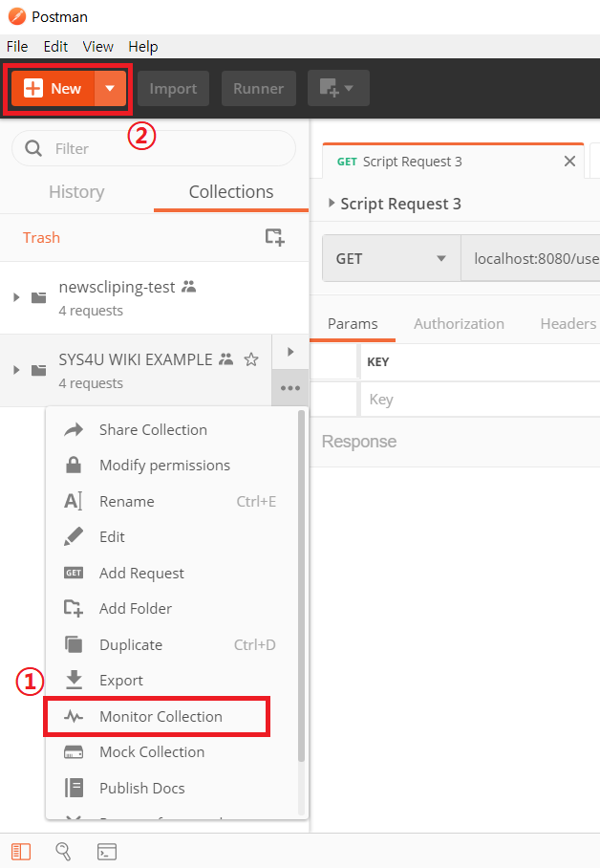Screen dimensions: 600x868
Task: Expand the Script Request 3 title arrow
Action: pyautogui.click(x=331, y=204)
